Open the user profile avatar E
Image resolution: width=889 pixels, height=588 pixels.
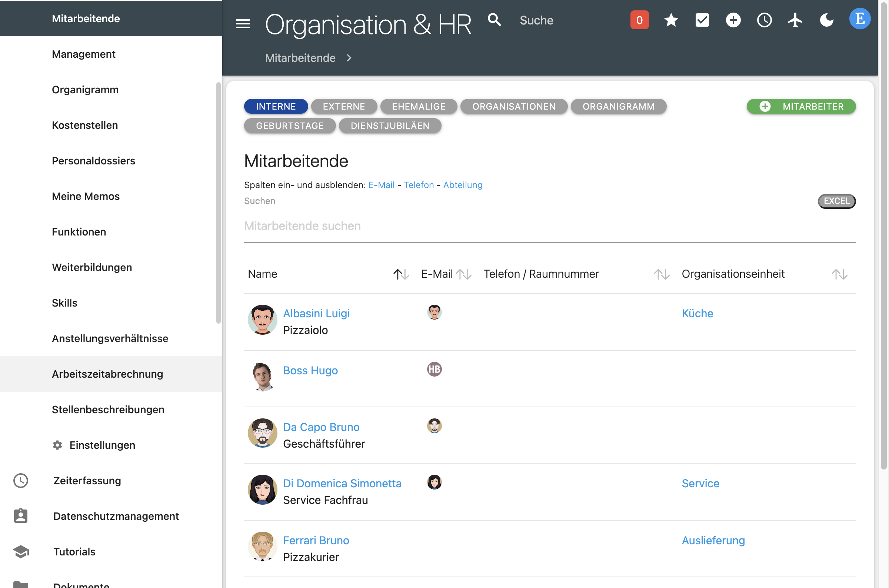click(x=859, y=19)
